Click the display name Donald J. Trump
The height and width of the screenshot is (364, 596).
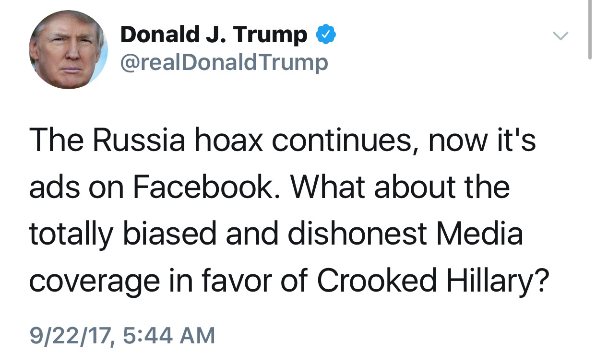214,35
